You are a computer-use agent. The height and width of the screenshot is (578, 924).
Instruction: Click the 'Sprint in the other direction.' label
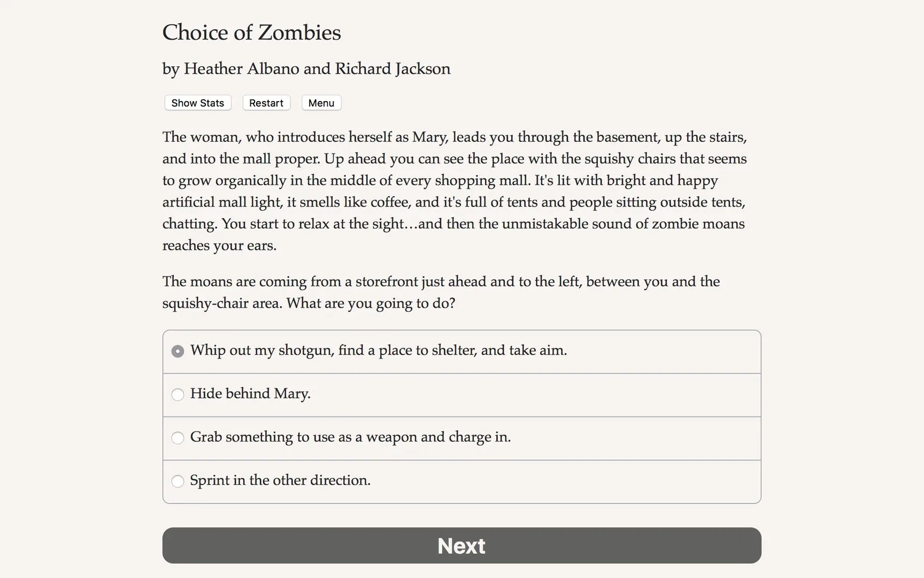280,480
